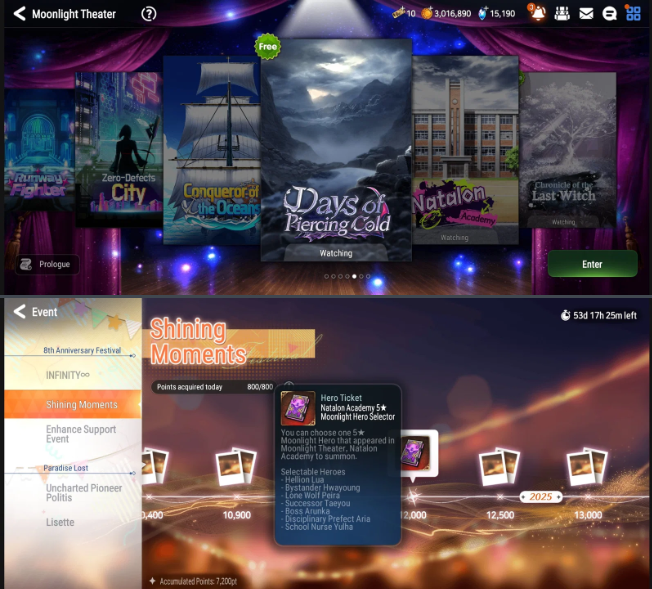The width and height of the screenshot is (652, 589).
Task: Tap the gold coin currency icon
Action: (427, 13)
